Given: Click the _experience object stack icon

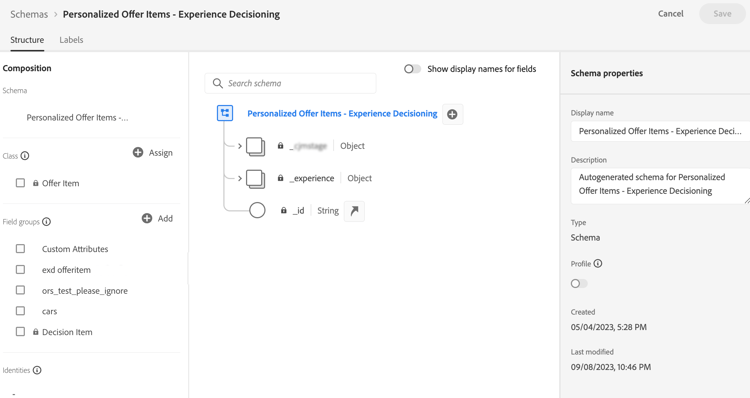Looking at the screenshot, I should (255, 178).
